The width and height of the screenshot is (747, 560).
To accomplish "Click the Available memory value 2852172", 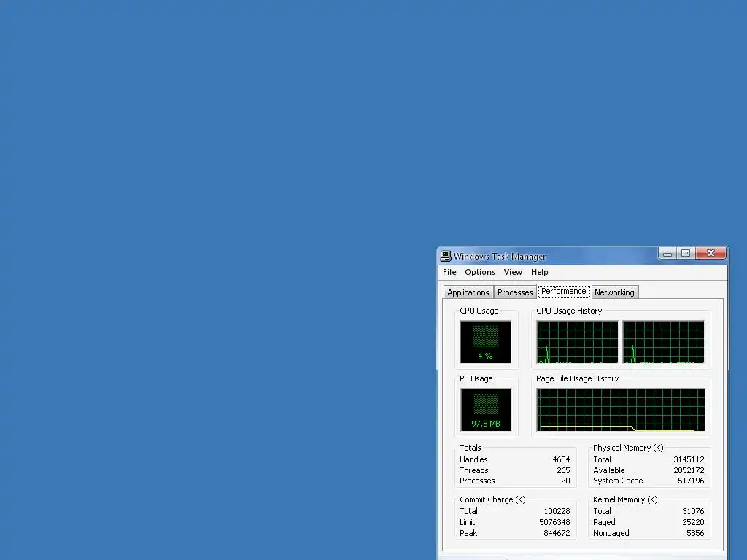I will point(689,470).
